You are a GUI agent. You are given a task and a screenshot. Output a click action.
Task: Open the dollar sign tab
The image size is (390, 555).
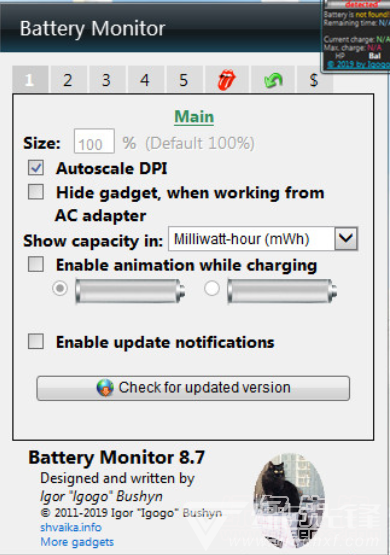(x=314, y=80)
